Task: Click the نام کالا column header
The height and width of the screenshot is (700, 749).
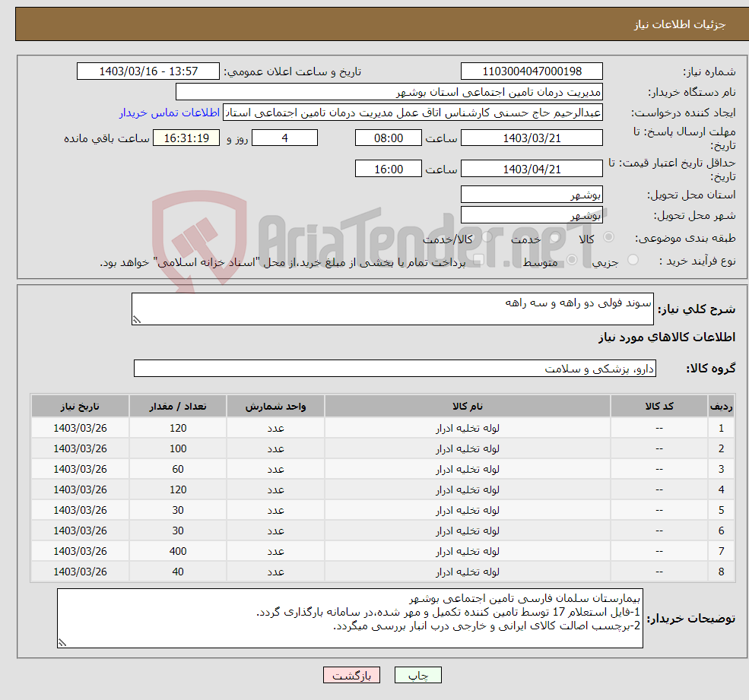Action: 467,407
